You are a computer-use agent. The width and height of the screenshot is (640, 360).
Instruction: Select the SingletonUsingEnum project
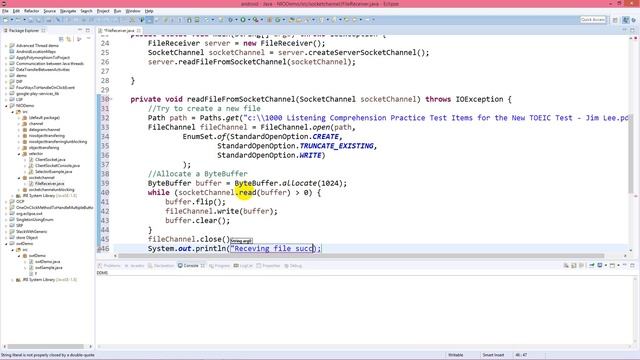click(x=35, y=220)
